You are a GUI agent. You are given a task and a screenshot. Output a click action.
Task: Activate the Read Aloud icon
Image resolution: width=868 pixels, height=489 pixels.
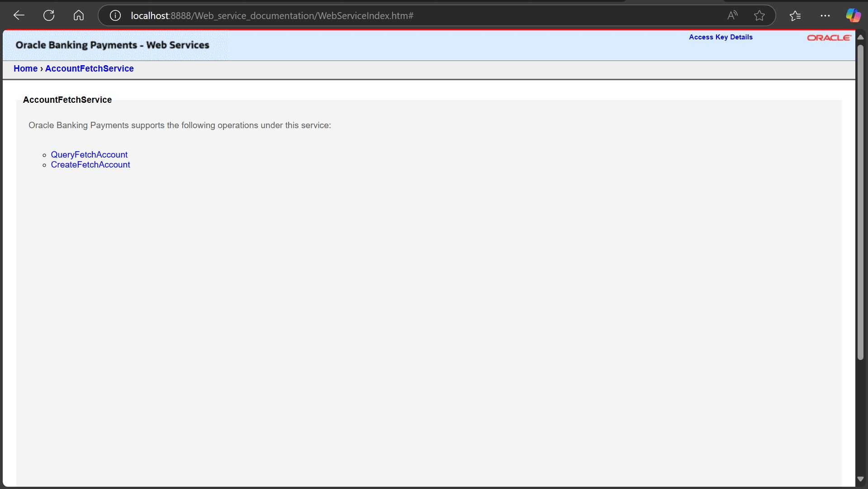(x=732, y=15)
